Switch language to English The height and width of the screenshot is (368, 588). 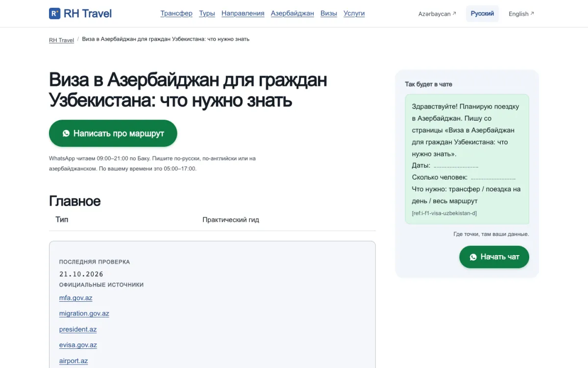coord(521,14)
